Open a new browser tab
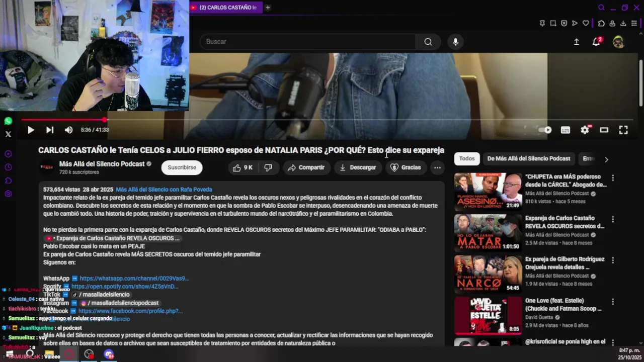 click(x=268, y=8)
